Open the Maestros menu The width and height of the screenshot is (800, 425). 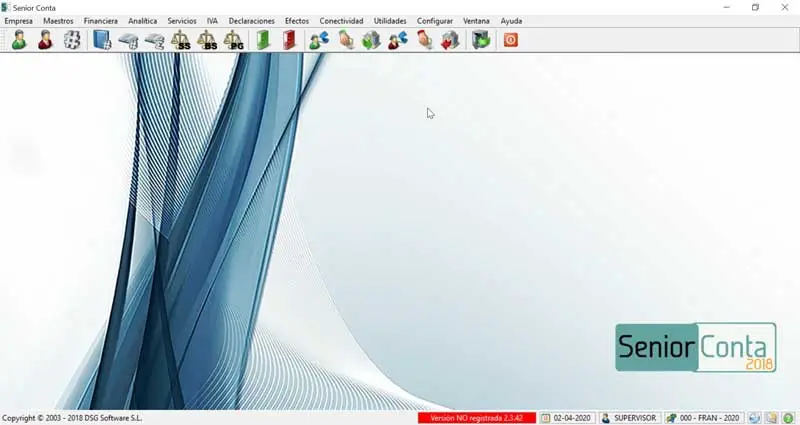[x=58, y=21]
